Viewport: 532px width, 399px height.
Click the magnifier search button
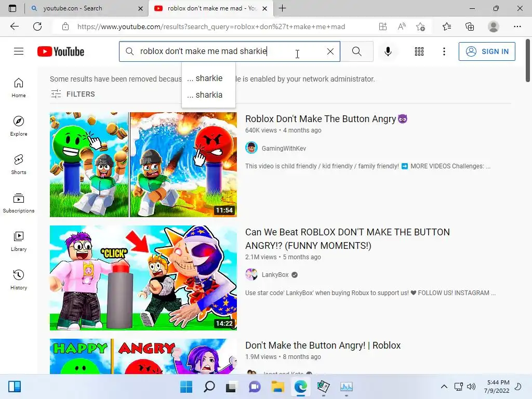click(356, 51)
